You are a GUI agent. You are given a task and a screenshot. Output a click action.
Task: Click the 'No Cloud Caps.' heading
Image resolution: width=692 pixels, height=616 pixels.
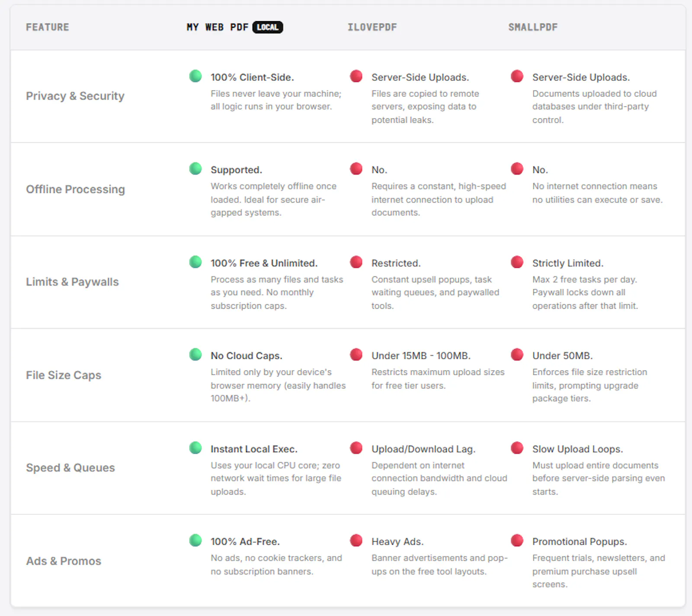click(x=247, y=356)
